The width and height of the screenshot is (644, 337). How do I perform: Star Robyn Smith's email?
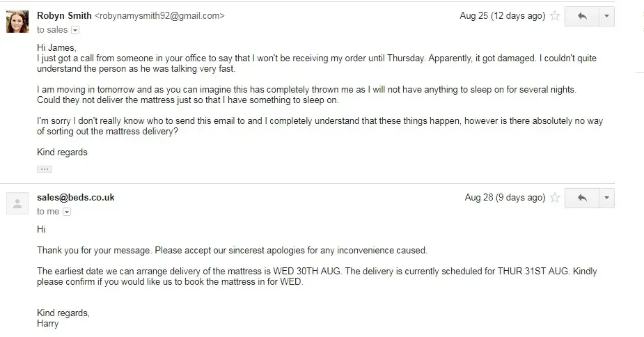coord(555,16)
